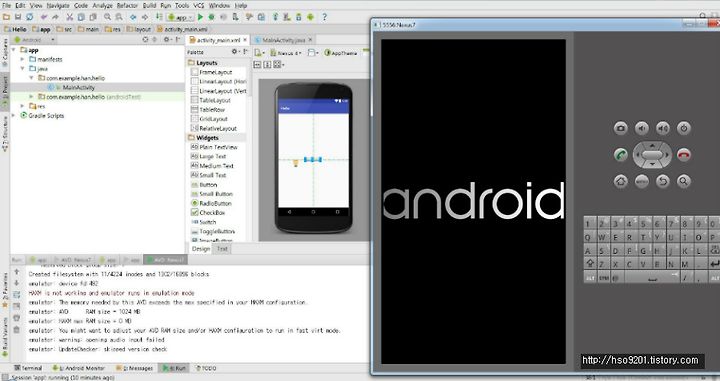720x381 pixels.
Task: Collapse the java folder node
Action: pos(22,69)
